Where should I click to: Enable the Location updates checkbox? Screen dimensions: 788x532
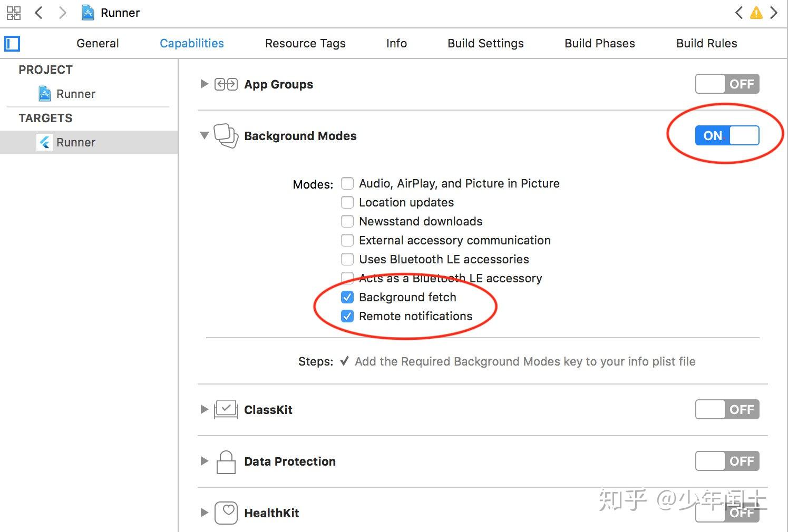point(347,202)
